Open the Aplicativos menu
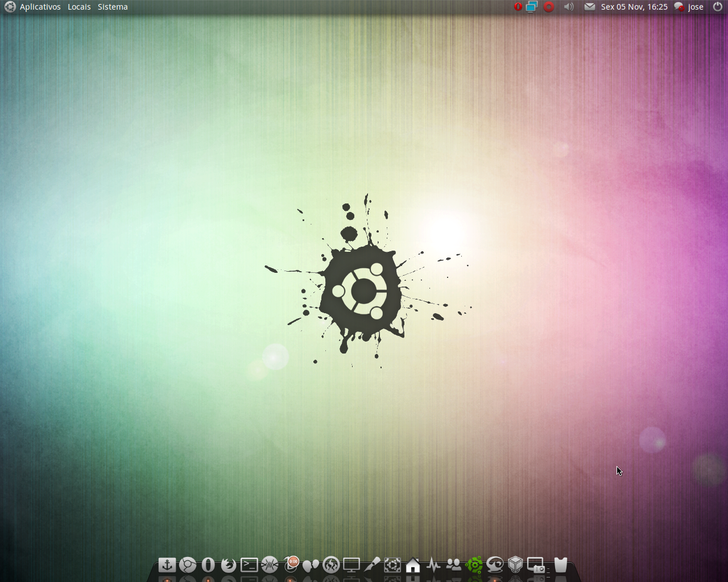The width and height of the screenshot is (728, 582). [x=40, y=7]
